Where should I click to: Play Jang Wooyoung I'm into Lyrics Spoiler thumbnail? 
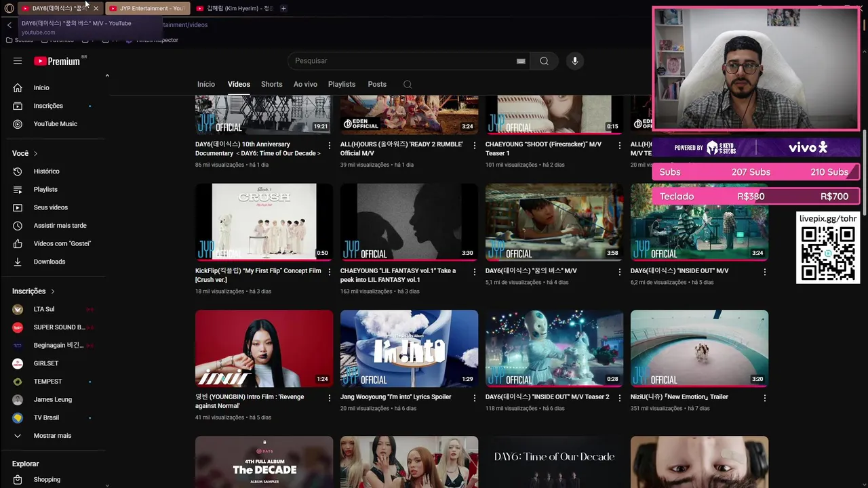click(x=409, y=348)
